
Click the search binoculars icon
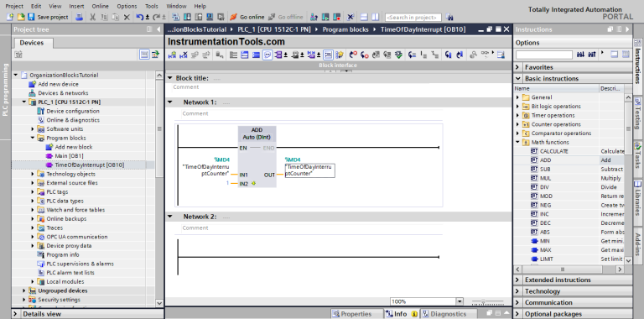[x=449, y=18]
